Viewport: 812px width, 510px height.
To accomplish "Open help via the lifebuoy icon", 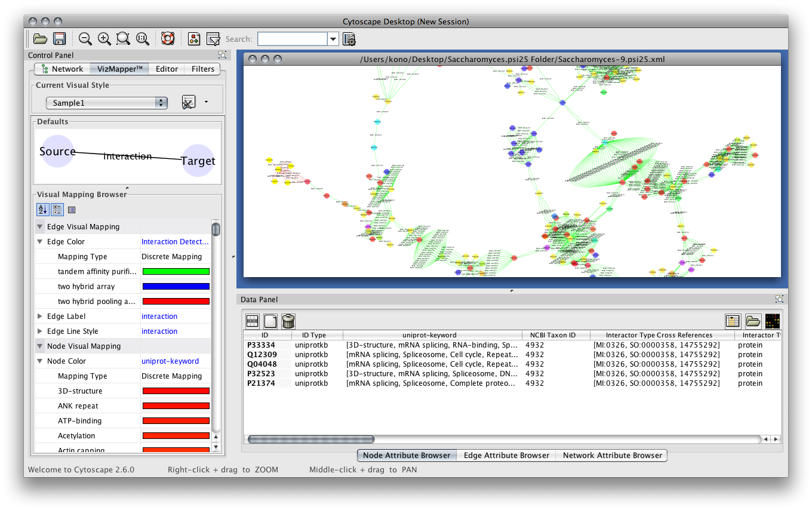I will point(168,39).
